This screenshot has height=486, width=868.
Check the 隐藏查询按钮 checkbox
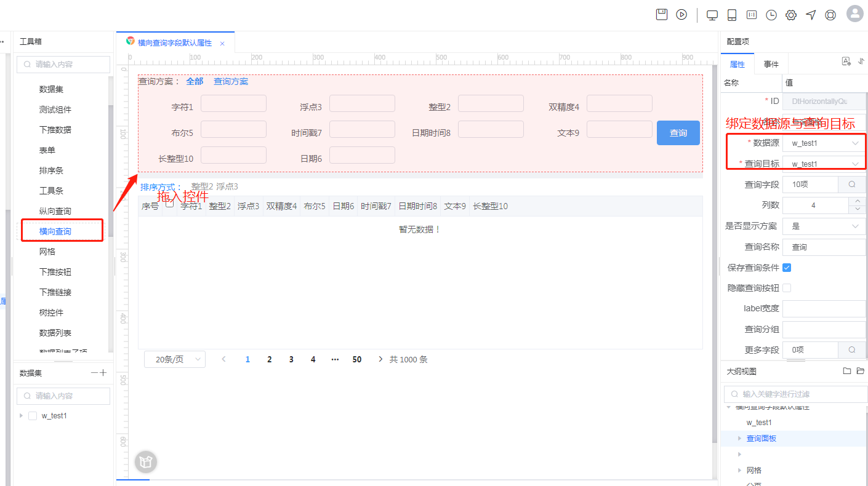point(787,288)
